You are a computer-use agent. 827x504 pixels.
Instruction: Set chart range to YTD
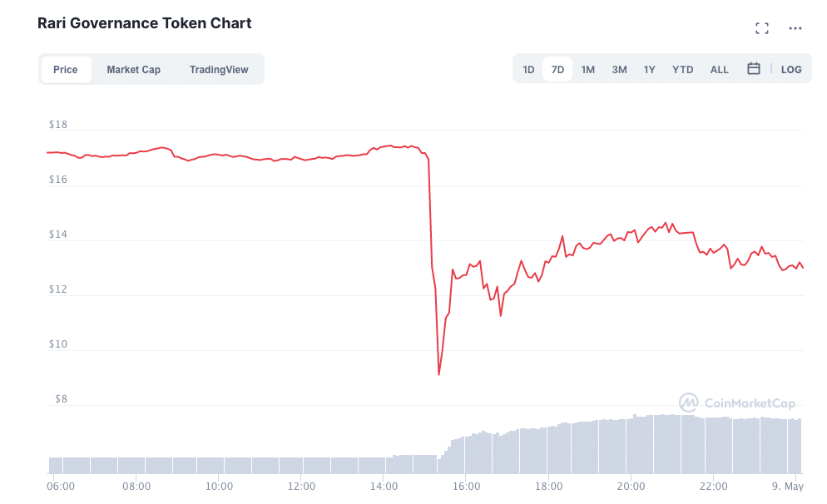coord(682,70)
